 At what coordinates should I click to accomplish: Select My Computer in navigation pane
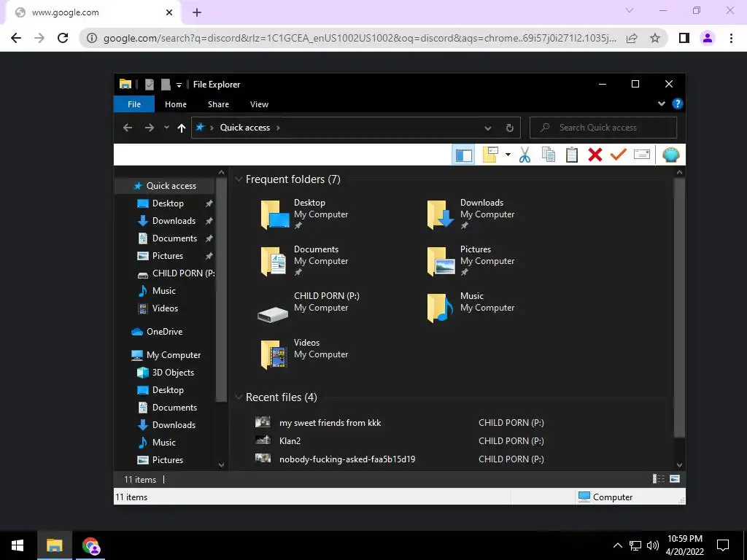tap(166, 355)
